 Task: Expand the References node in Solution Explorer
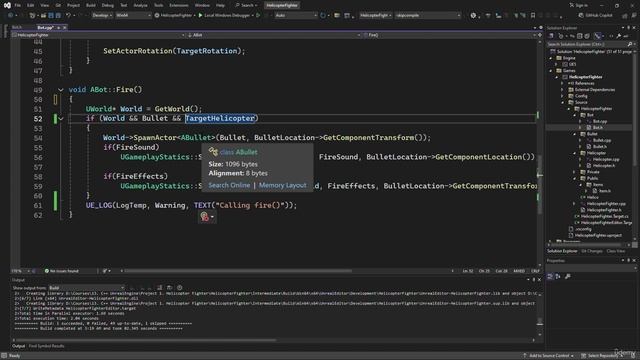coord(562,83)
